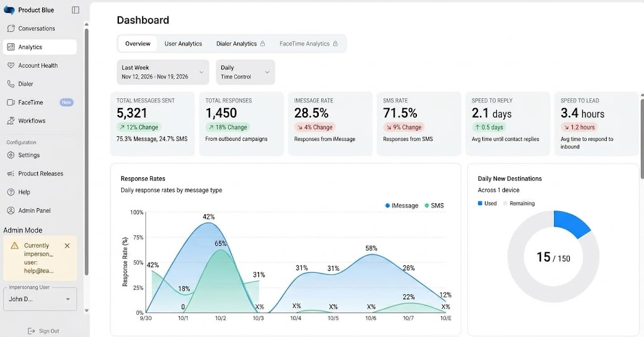This screenshot has height=337, width=644.
Task: Open the Daily Time Control dropdown
Action: point(245,72)
